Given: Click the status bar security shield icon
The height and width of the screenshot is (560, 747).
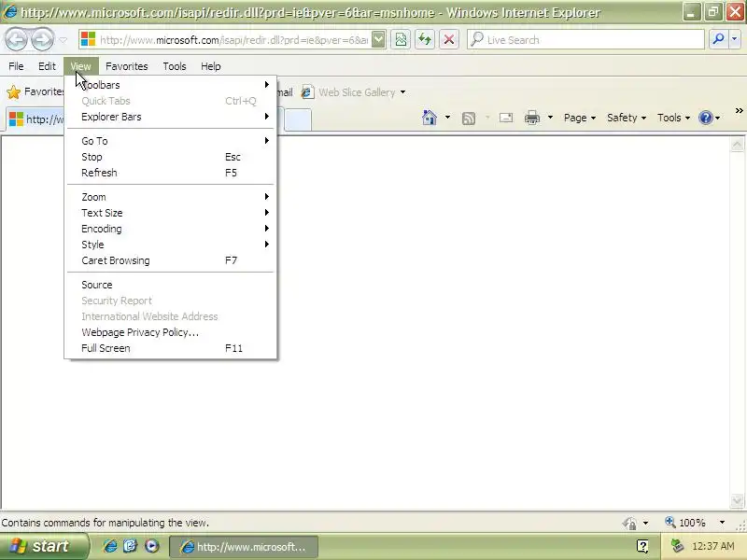Looking at the screenshot, I should (x=629, y=524).
